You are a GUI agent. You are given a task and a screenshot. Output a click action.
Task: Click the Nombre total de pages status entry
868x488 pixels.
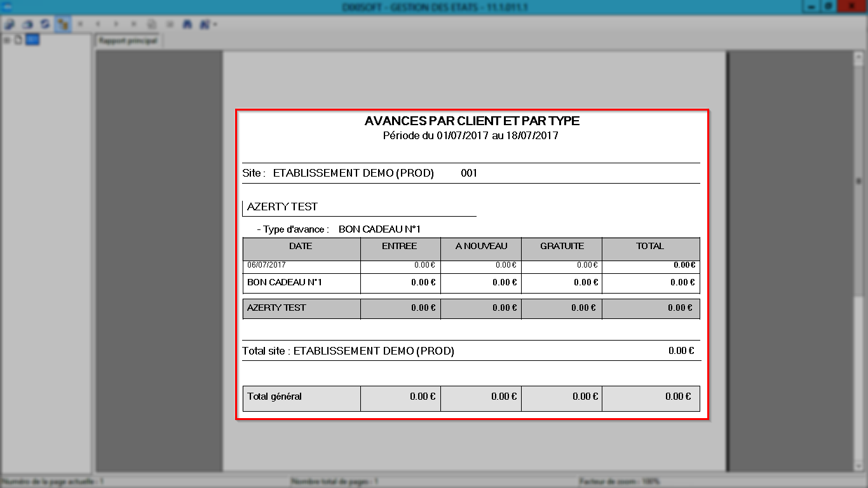coord(334,482)
